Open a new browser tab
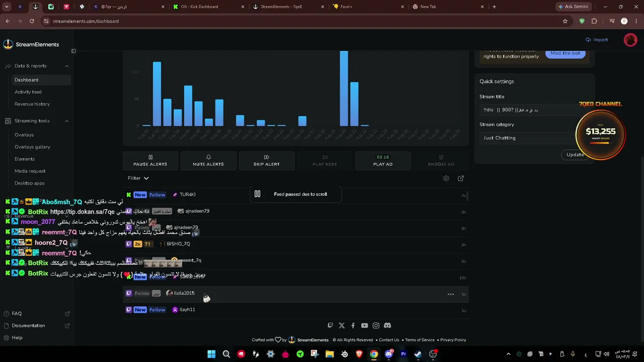644x362 pixels. (494, 7)
